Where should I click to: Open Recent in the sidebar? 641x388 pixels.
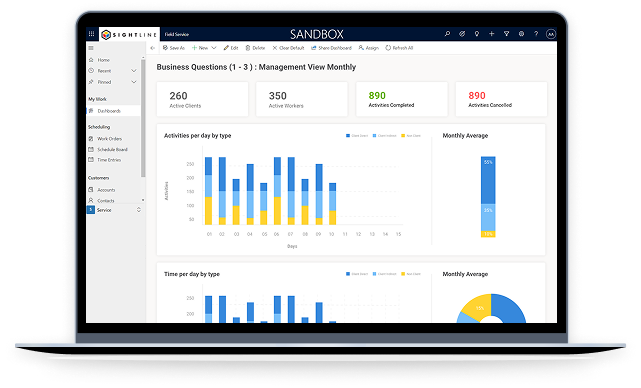[100, 71]
